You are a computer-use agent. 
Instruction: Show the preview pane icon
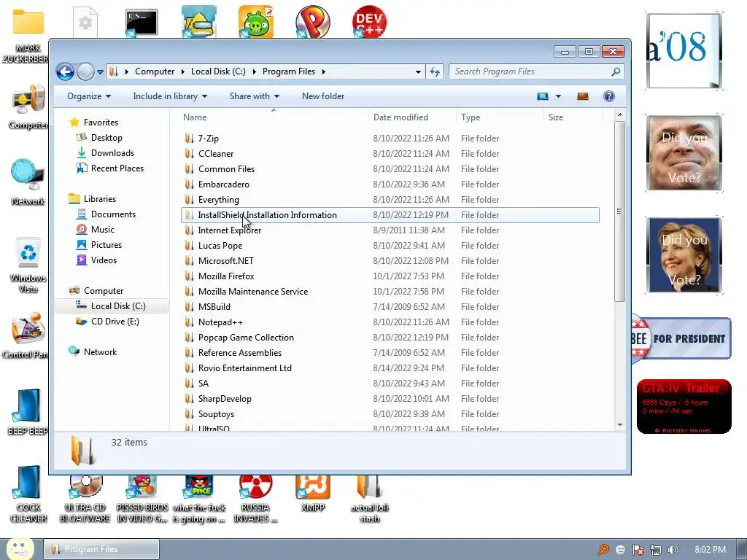(583, 96)
